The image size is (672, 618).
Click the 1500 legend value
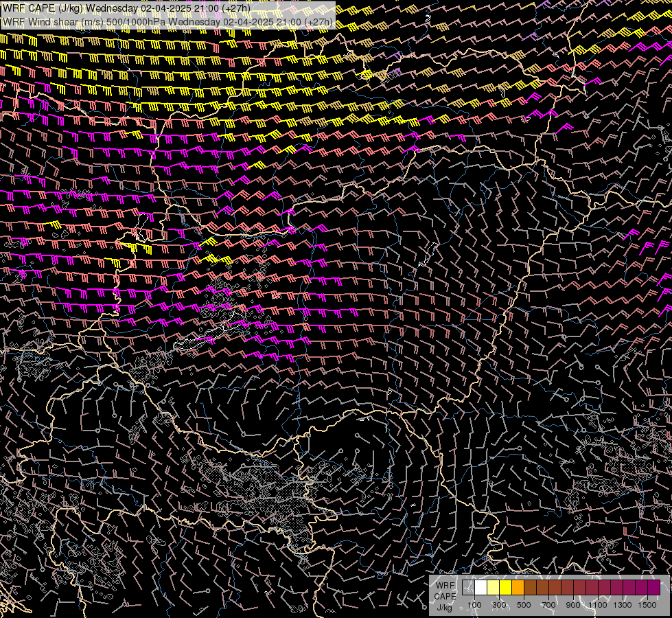647,605
